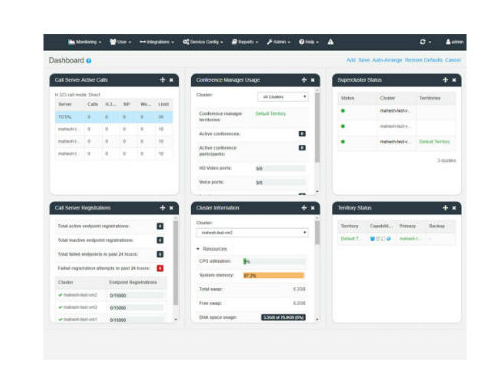The image size is (501, 376).
Task: Open Default Territory link in Supercluster Status
Action: (x=435, y=142)
